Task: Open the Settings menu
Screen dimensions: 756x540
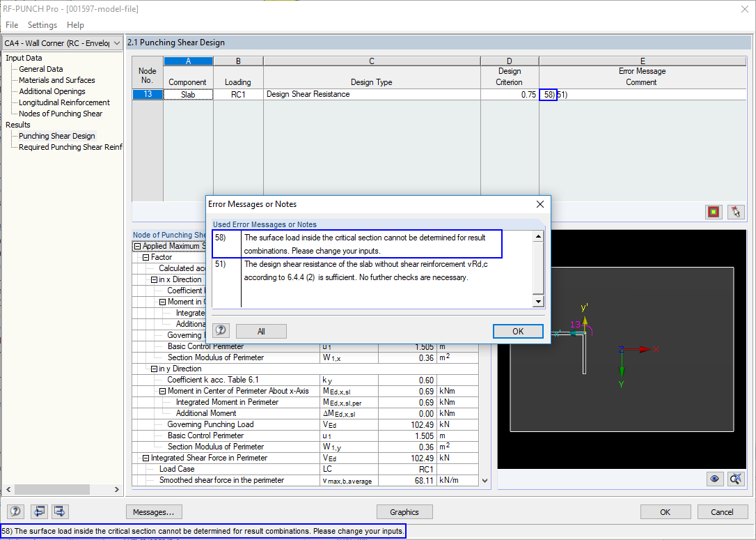Action: [x=42, y=24]
